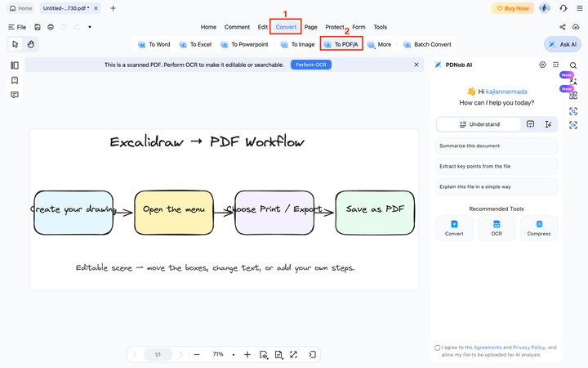Click the Perform OCR button

coord(311,65)
